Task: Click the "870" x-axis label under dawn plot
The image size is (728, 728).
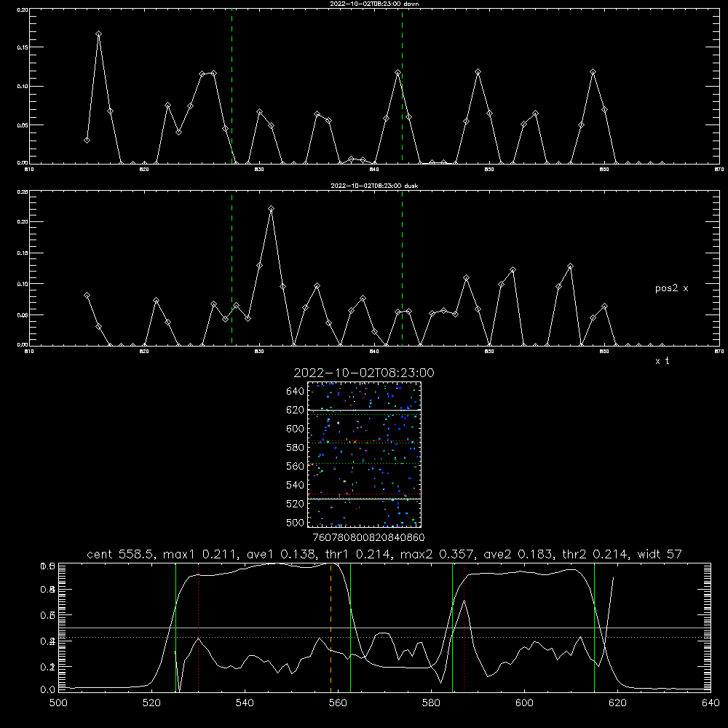Action: [719, 170]
